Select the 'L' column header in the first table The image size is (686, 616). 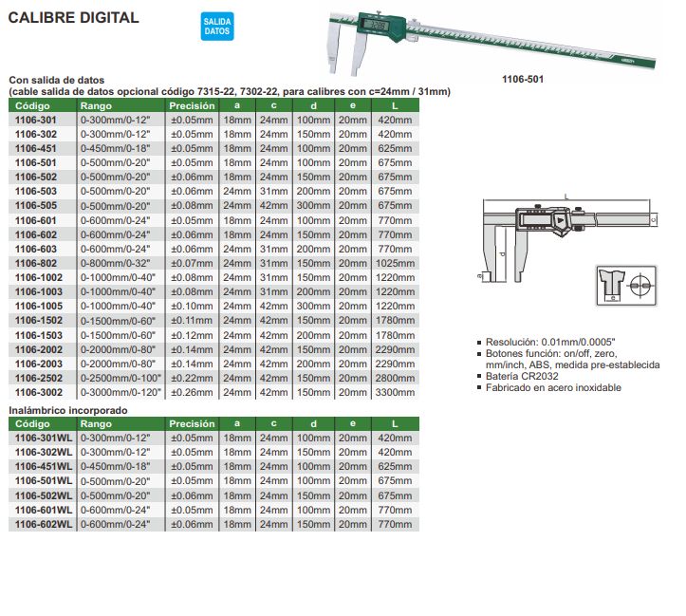(x=394, y=106)
